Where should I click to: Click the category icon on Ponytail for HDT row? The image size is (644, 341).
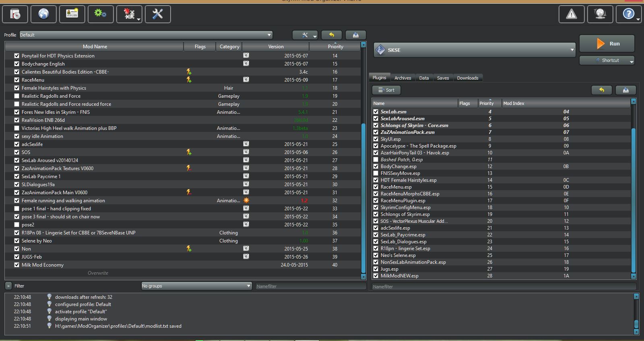tap(246, 55)
